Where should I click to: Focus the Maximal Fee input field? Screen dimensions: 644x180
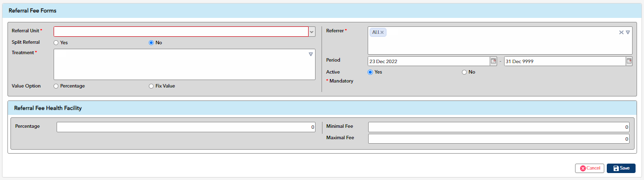pyautogui.click(x=499, y=139)
